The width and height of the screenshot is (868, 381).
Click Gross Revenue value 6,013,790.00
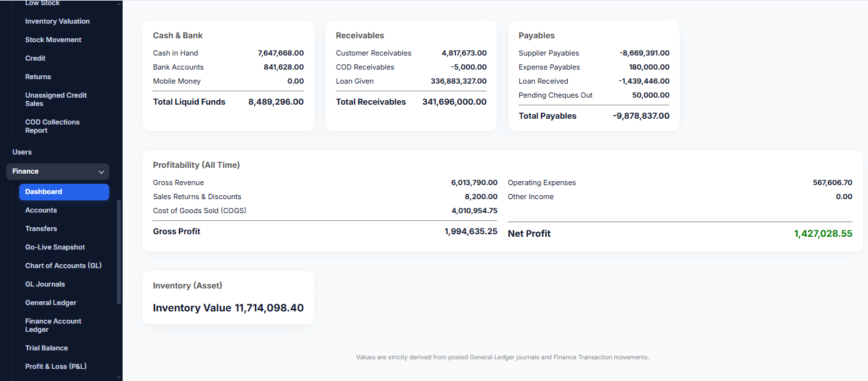coord(474,183)
